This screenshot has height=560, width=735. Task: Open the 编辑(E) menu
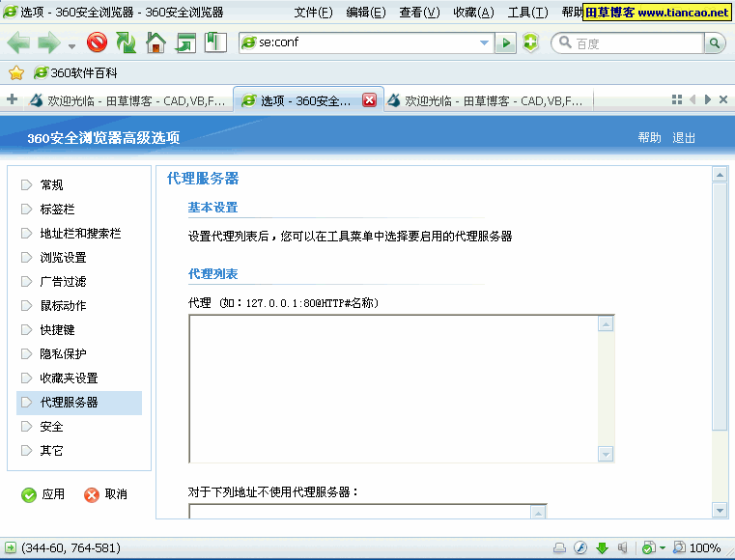point(366,13)
